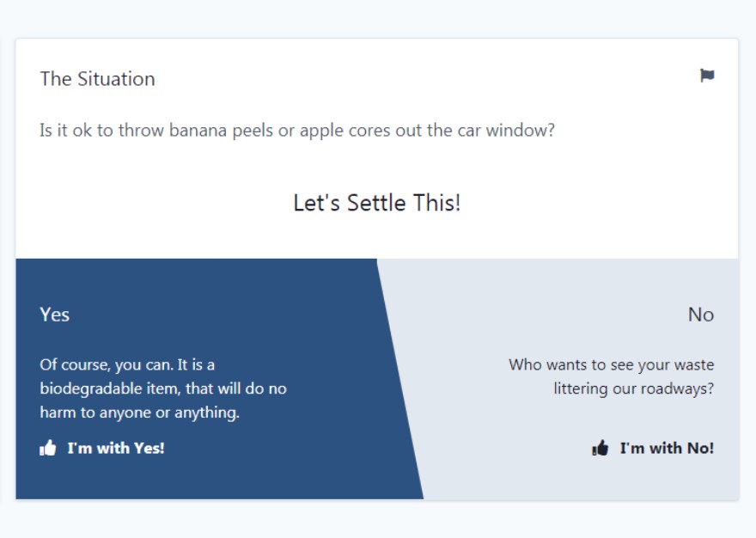The height and width of the screenshot is (538, 756).
Task: Click "The Situation" card title
Action: (x=97, y=79)
